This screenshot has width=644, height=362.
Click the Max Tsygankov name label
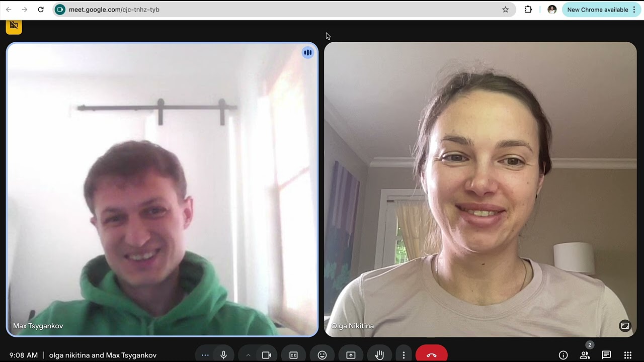[38, 326]
